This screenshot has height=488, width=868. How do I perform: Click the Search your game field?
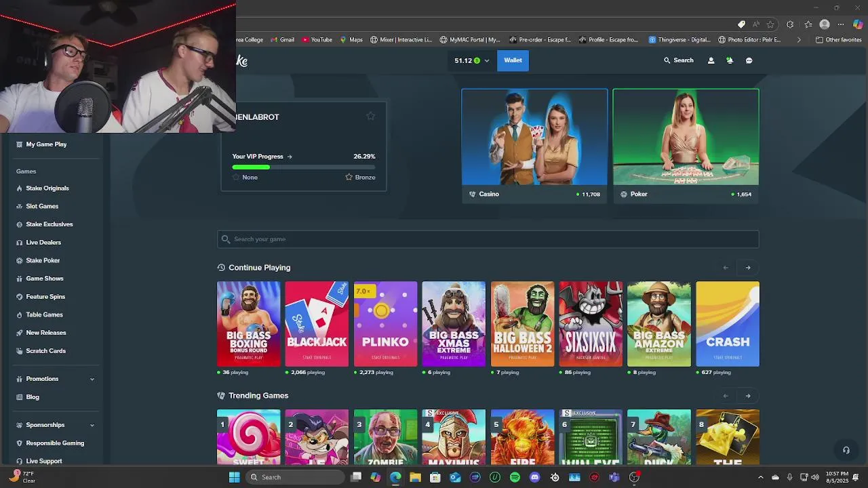[x=488, y=239]
